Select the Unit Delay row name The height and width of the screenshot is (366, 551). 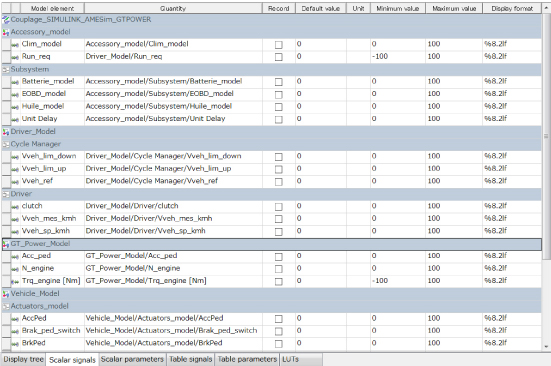tap(39, 119)
